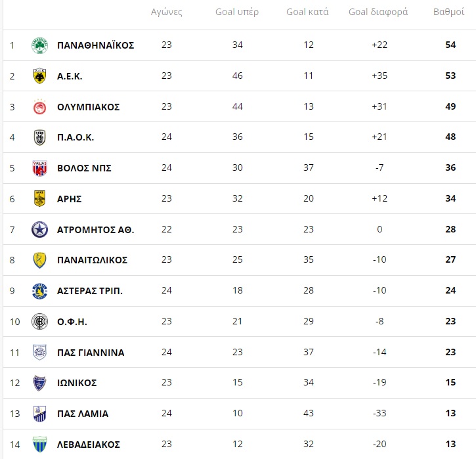The image size is (476, 459).
Task: Select the Olympiacos red crest
Action: point(40,107)
